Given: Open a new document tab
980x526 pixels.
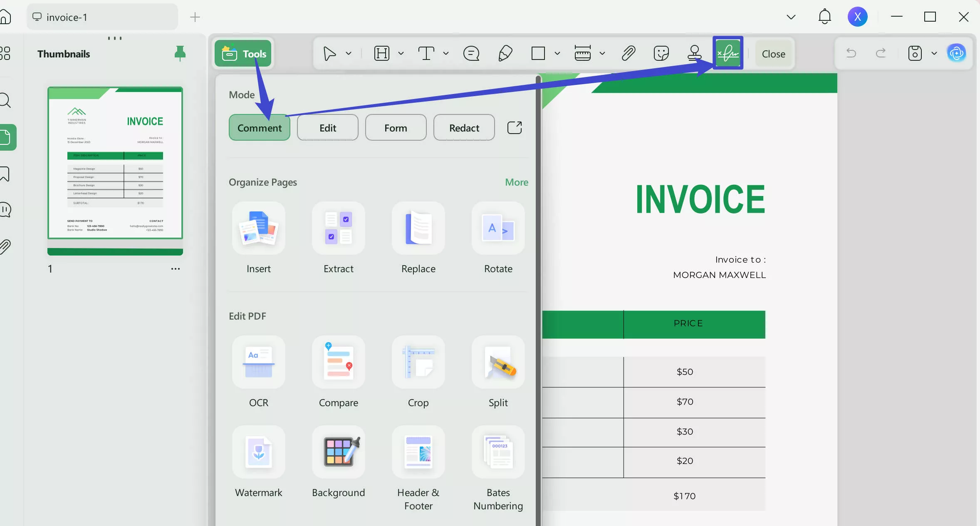Looking at the screenshot, I should point(194,17).
